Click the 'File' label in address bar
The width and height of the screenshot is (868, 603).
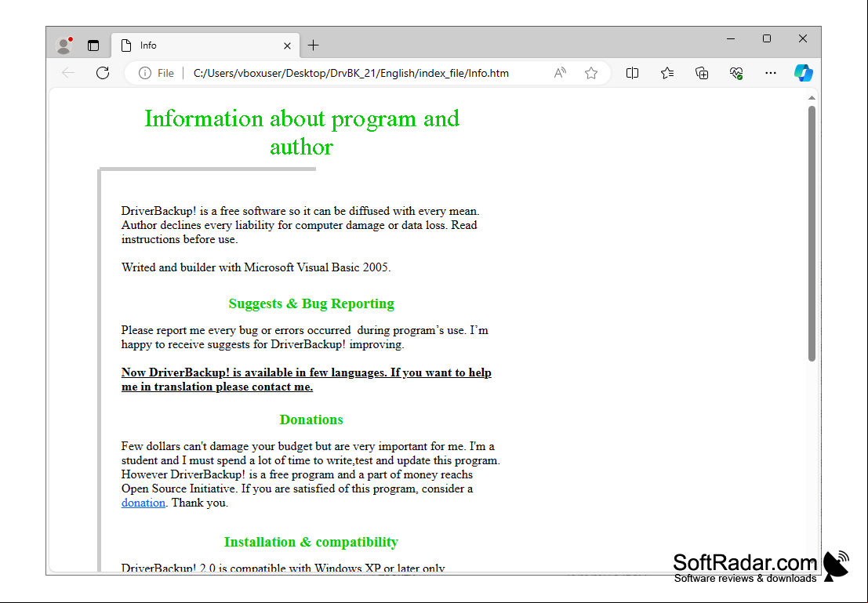click(165, 73)
